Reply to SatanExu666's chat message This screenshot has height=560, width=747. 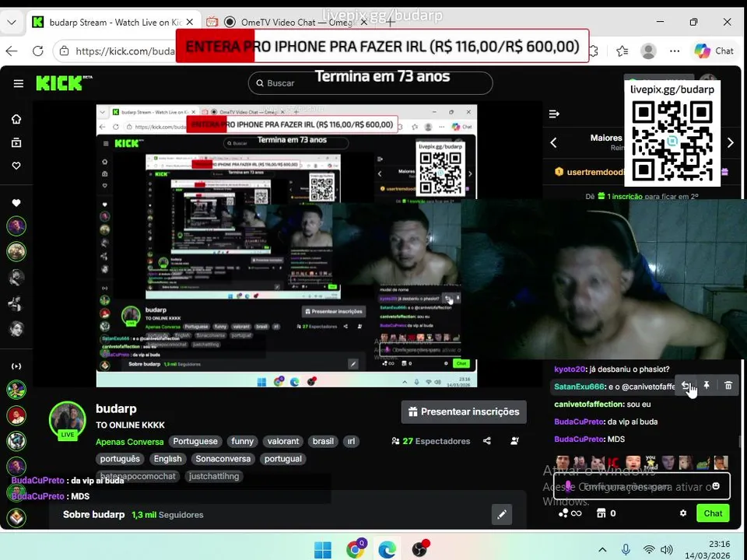[685, 386]
